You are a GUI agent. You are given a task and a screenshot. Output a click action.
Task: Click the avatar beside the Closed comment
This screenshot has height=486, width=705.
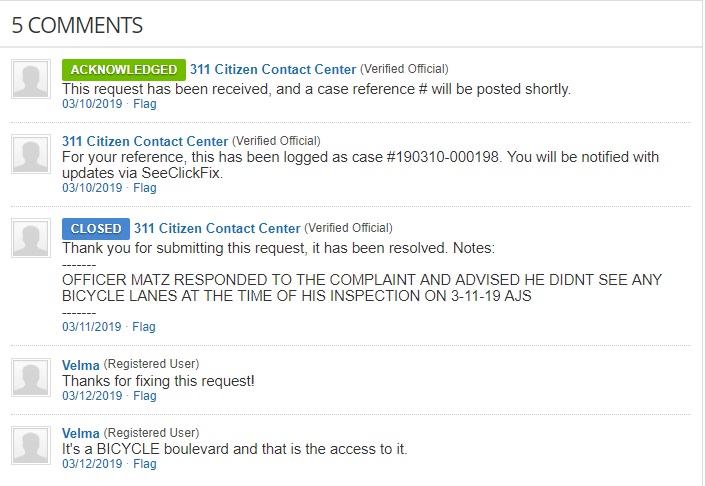coord(31,237)
